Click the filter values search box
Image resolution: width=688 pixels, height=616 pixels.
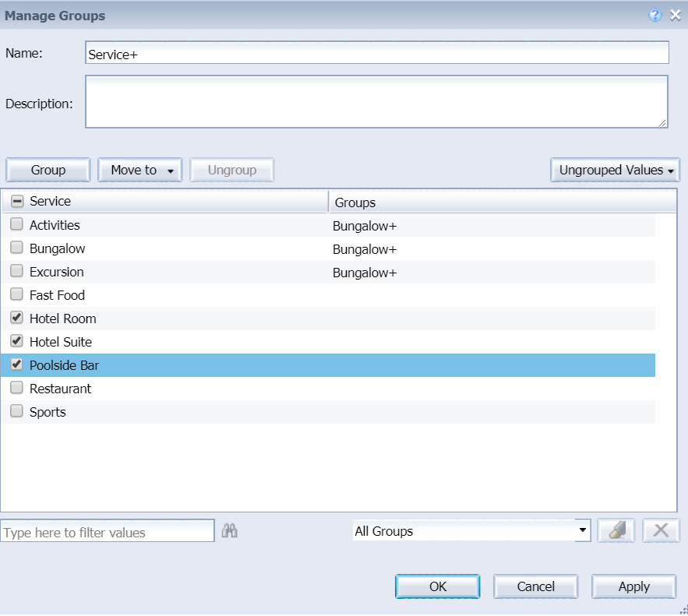(108, 532)
